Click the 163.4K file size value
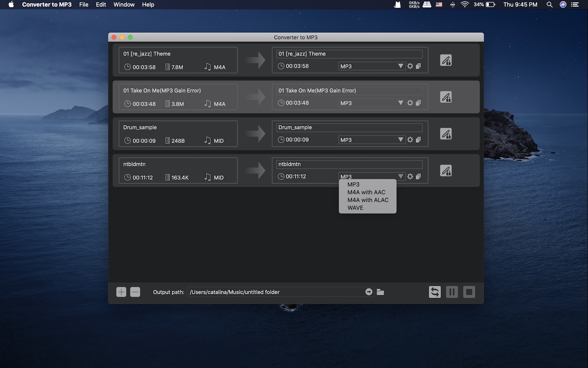 pos(180,177)
